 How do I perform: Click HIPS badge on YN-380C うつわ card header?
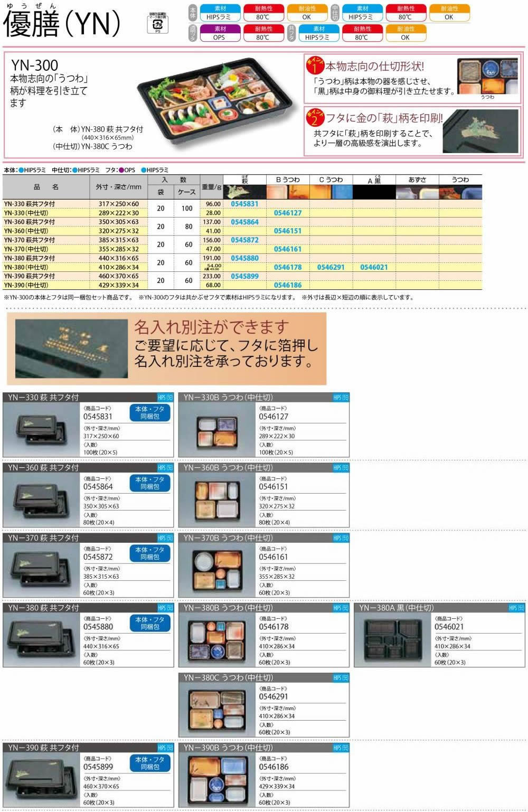click(x=341, y=678)
